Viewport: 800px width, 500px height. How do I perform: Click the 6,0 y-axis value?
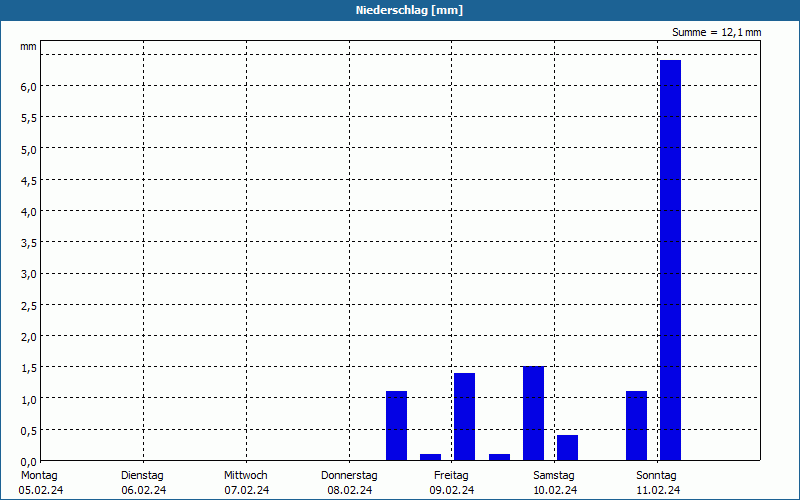28,87
